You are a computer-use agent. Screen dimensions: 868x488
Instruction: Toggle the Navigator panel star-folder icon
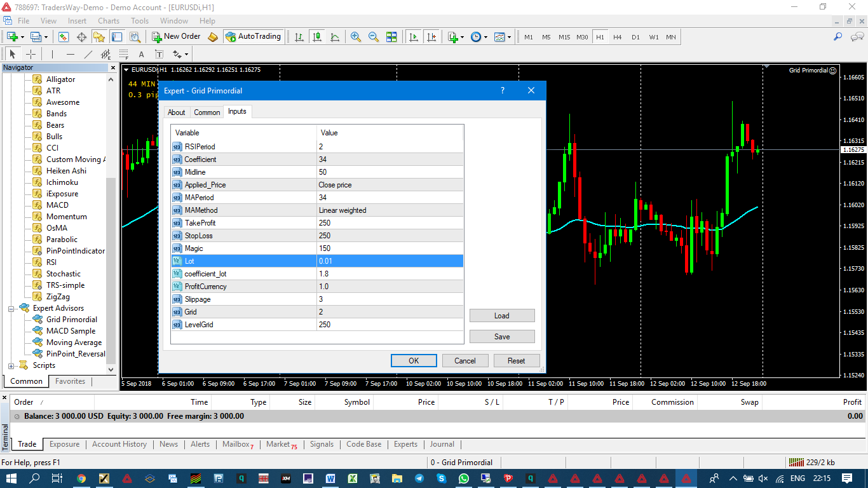coord(99,37)
